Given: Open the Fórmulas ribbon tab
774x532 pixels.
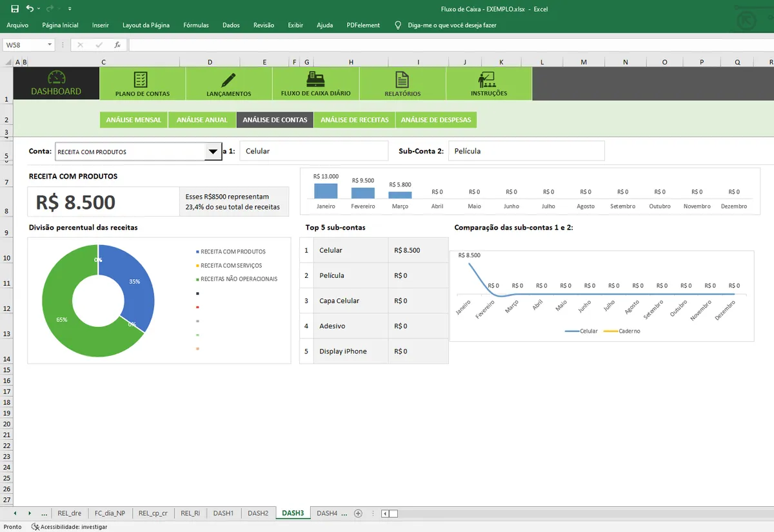Looking at the screenshot, I should 196,25.
